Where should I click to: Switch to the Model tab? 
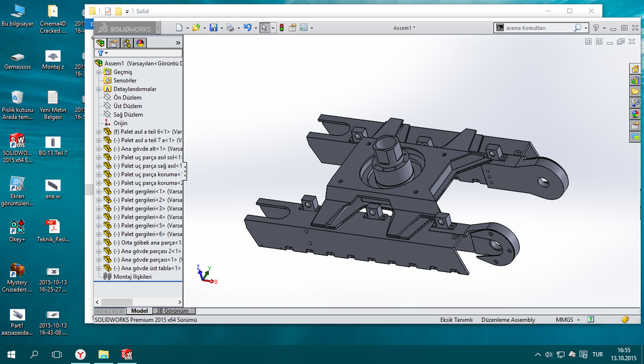(139, 311)
